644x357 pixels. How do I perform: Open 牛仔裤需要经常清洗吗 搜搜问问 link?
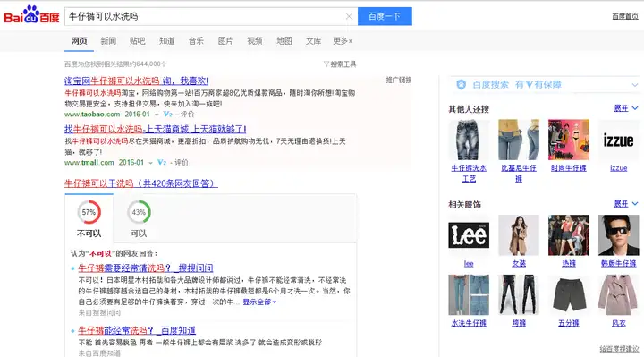(x=146, y=268)
